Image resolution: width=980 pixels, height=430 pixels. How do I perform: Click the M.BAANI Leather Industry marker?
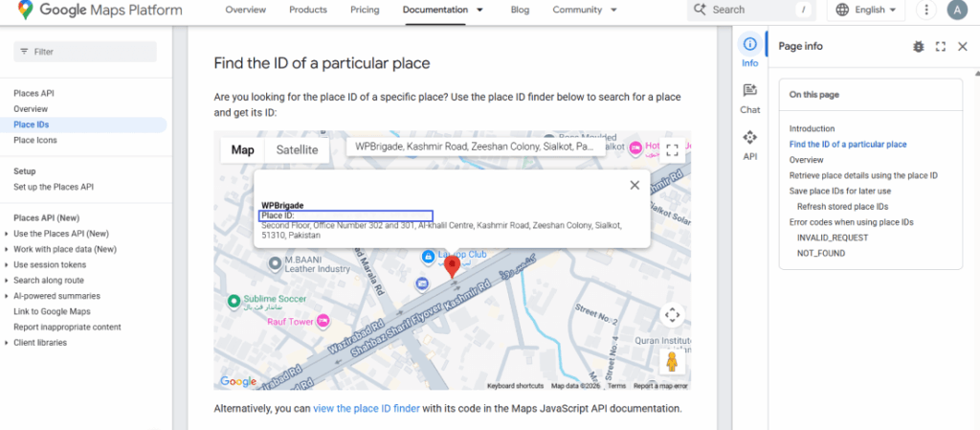pyautogui.click(x=274, y=263)
